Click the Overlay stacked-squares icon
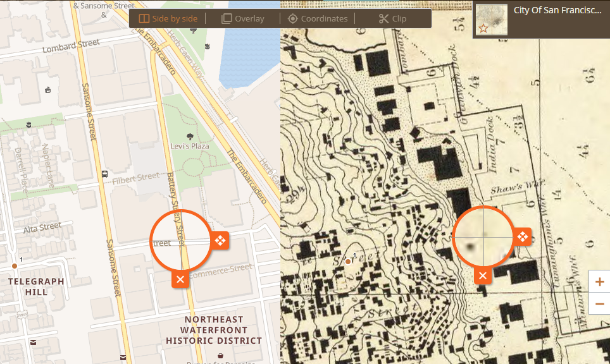Screen dimensions: 610x364 (227, 19)
